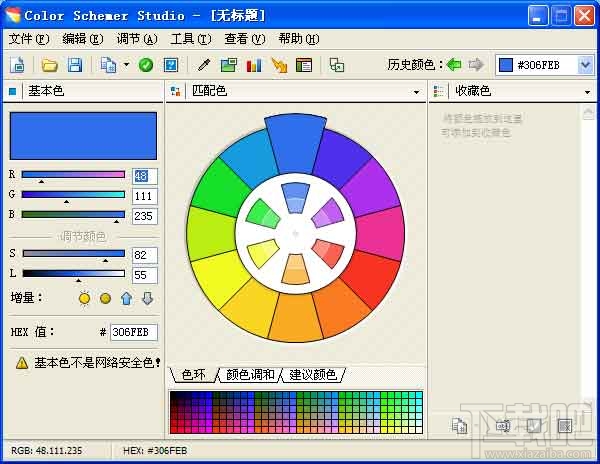Switch to the 色环 tab
The height and width of the screenshot is (464, 600).
pos(194,375)
